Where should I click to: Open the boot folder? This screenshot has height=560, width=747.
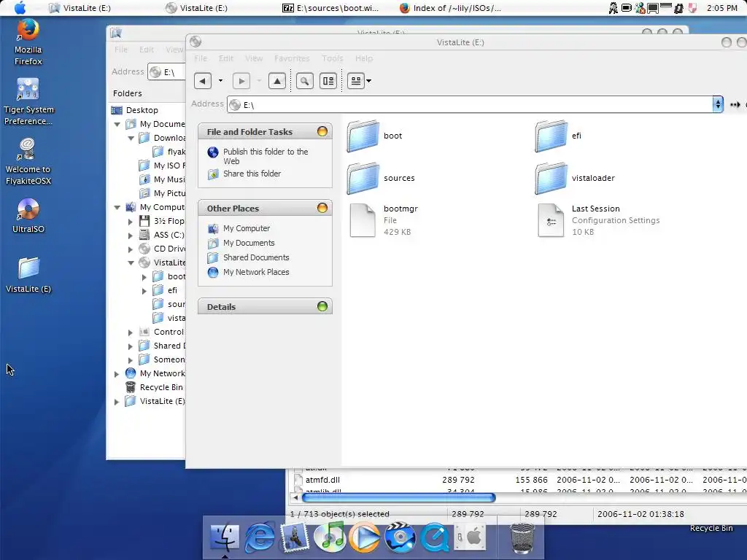tap(374, 136)
